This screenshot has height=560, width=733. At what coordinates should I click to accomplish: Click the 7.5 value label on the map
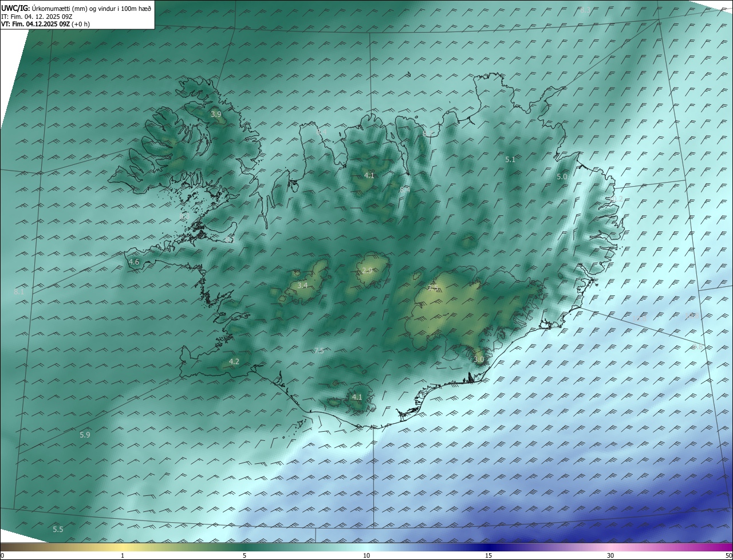(319, 351)
